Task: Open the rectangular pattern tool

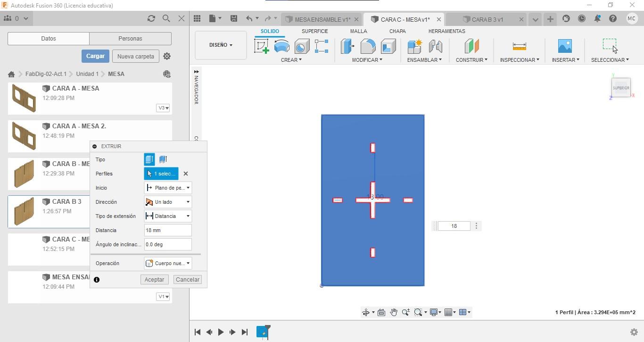Action: [322, 46]
